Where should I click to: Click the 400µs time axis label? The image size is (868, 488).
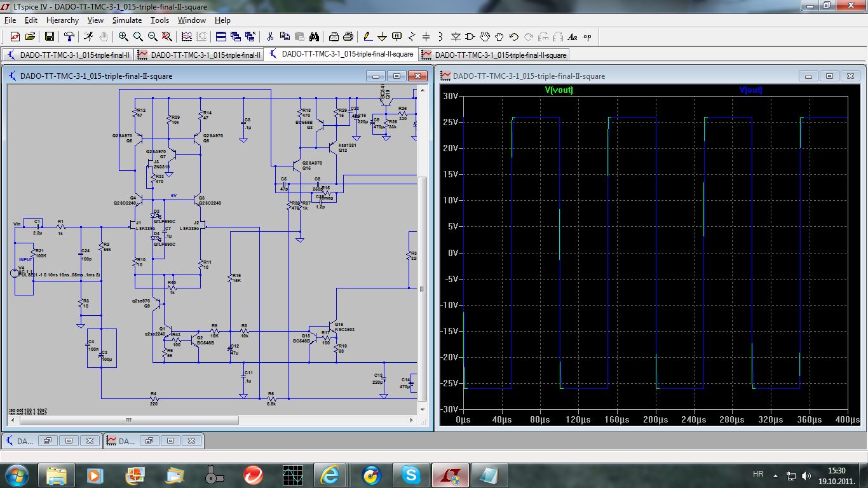coord(847,419)
